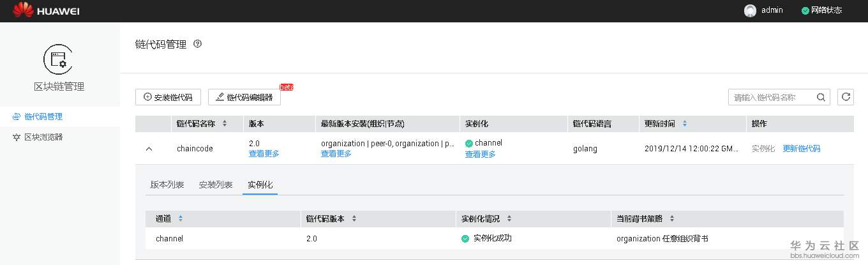Sort table by 更新时间

(685, 124)
